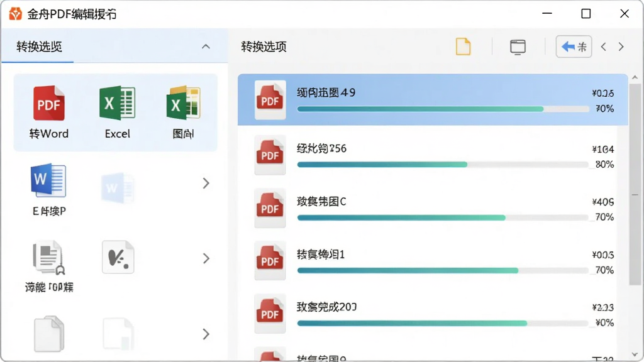Open the yellow file icon in toolbar
Screen dimensions: 644x362
464,47
